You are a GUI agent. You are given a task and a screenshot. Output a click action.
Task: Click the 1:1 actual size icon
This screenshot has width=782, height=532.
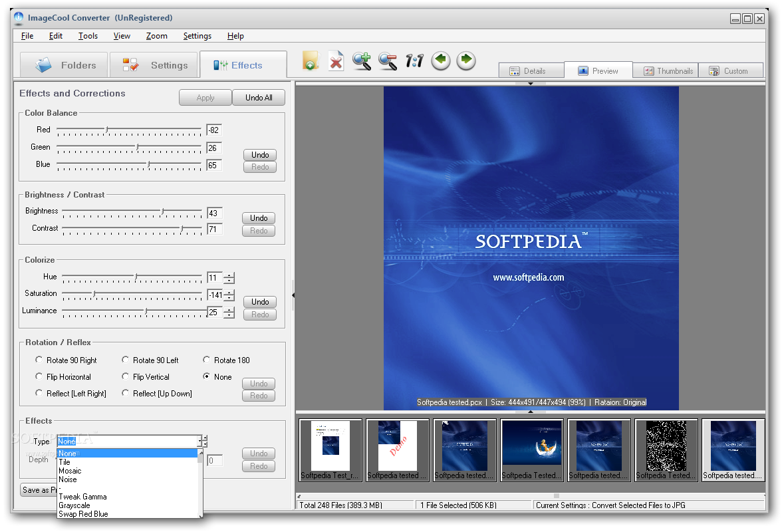click(x=414, y=61)
